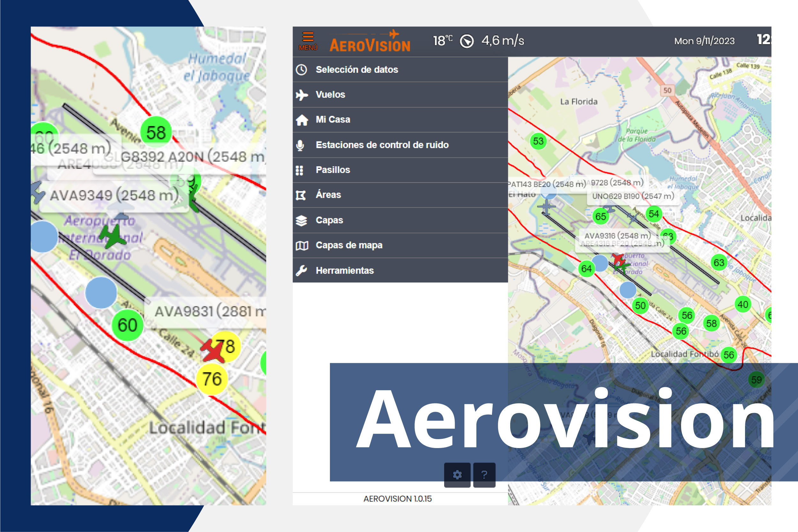
Task: Click the clock icon beside Selección de datos
Action: [301, 70]
